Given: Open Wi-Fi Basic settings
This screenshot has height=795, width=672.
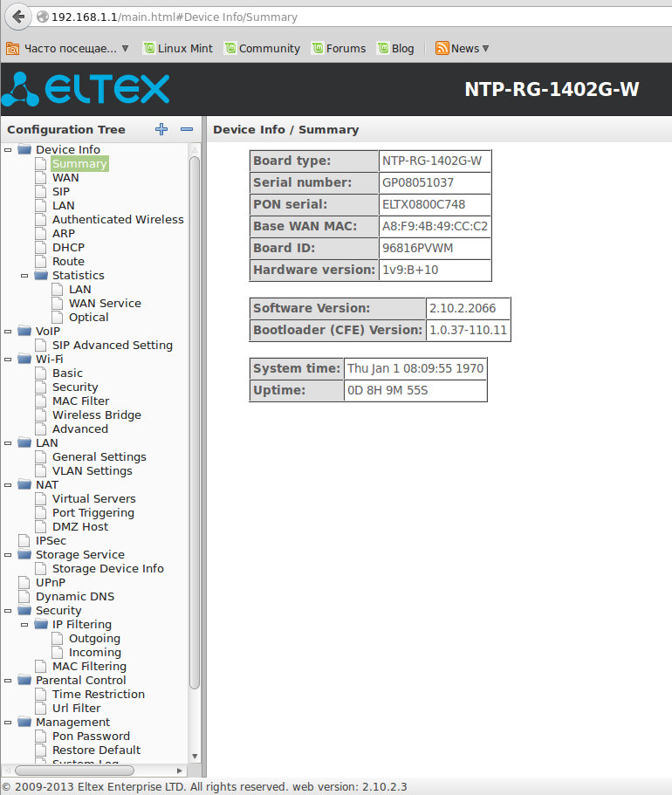Looking at the screenshot, I should click(67, 373).
